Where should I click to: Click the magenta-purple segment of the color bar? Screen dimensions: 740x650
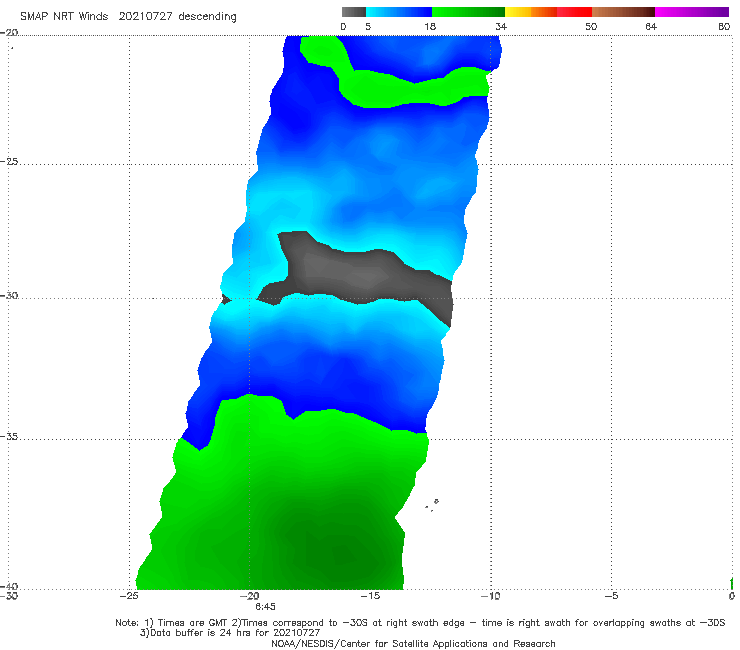point(692,12)
